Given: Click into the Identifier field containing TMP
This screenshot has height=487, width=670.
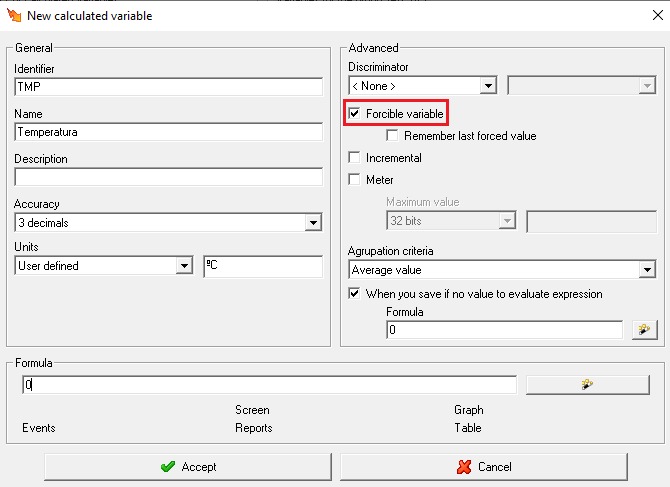Looking at the screenshot, I should tap(168, 87).
